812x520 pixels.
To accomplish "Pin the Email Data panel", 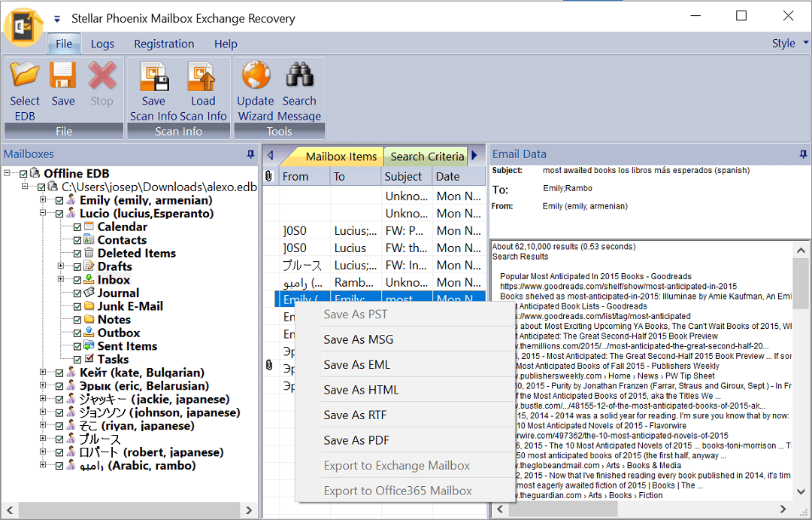I will click(803, 154).
